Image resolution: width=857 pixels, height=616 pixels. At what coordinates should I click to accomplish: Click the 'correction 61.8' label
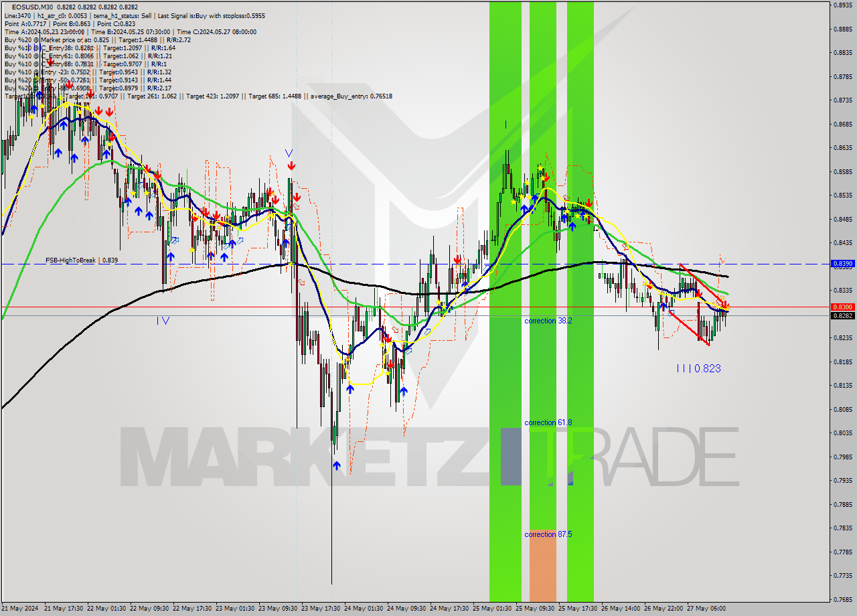point(548,422)
